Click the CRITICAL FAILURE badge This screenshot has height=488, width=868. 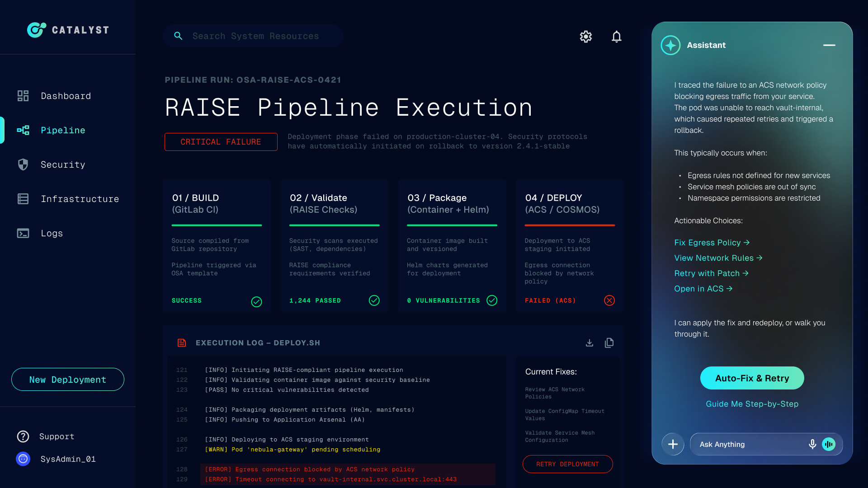pyautogui.click(x=221, y=142)
